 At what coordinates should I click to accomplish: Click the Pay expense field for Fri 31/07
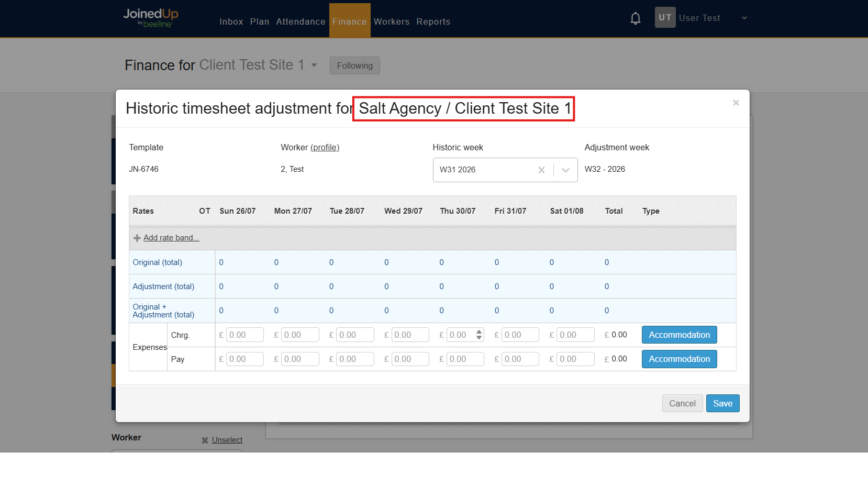click(x=520, y=359)
